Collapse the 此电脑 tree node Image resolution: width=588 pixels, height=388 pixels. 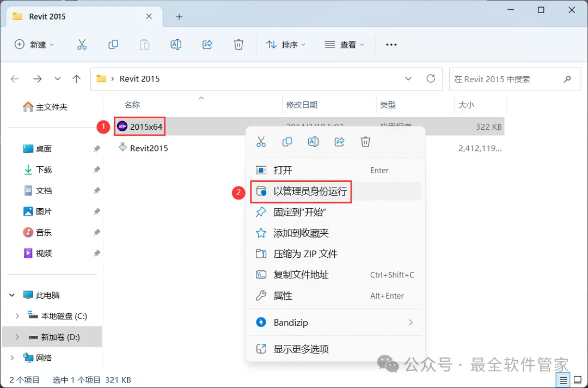[x=12, y=295]
